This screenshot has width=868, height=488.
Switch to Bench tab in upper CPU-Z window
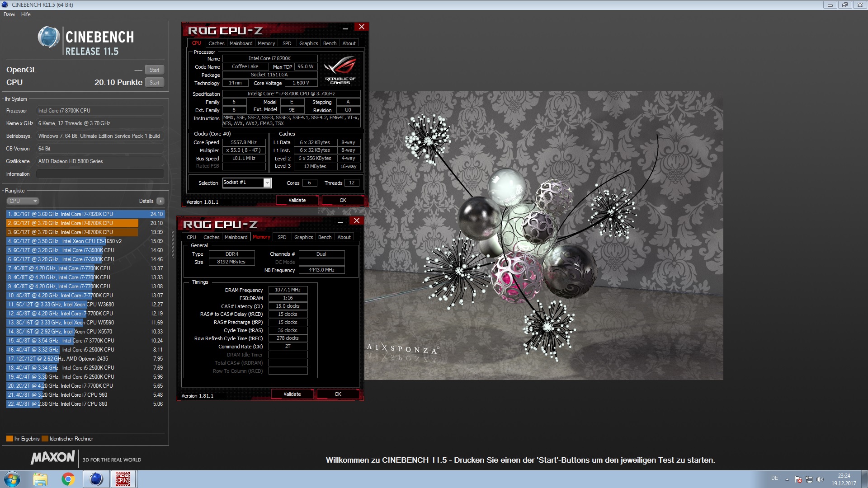(x=330, y=43)
